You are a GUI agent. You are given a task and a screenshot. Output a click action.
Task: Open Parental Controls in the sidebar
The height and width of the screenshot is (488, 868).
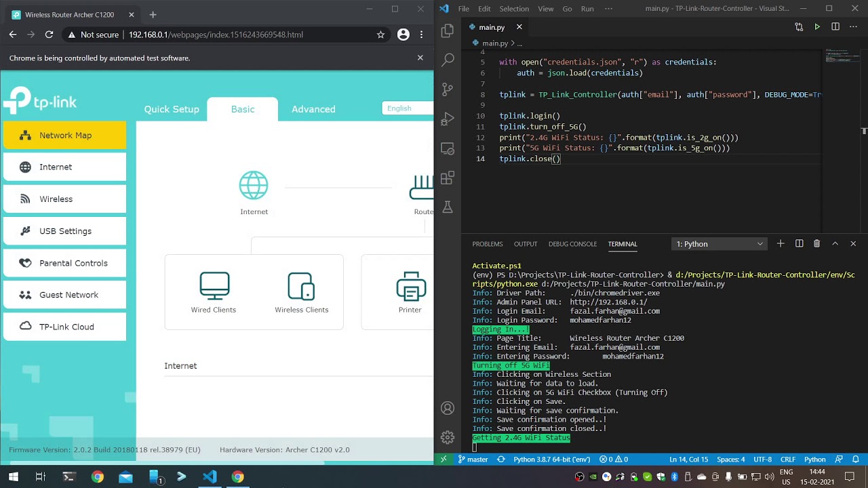(x=64, y=263)
